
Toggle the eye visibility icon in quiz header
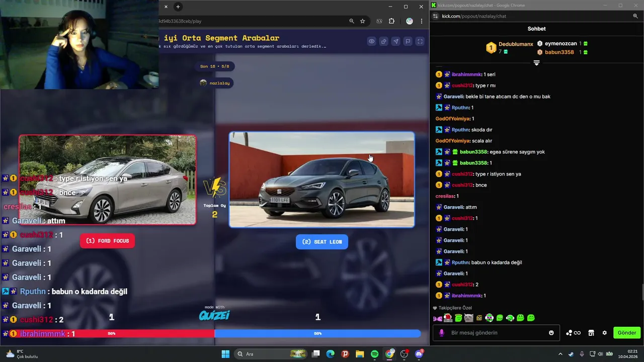pos(371,41)
